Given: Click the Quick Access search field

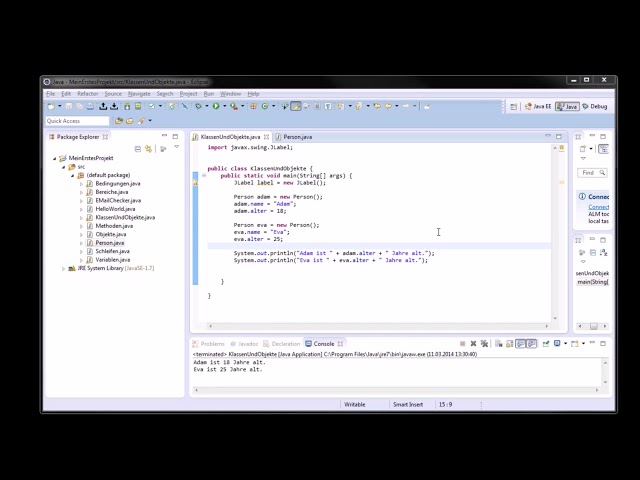Looking at the screenshot, I should click(77, 121).
